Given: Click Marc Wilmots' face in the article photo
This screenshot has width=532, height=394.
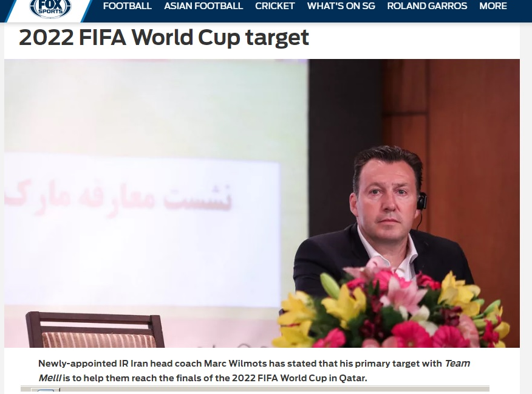Looking at the screenshot, I should click(387, 196).
